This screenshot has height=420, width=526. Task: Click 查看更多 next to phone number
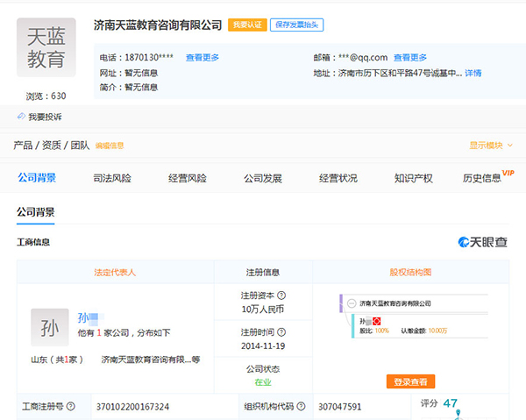click(x=203, y=58)
